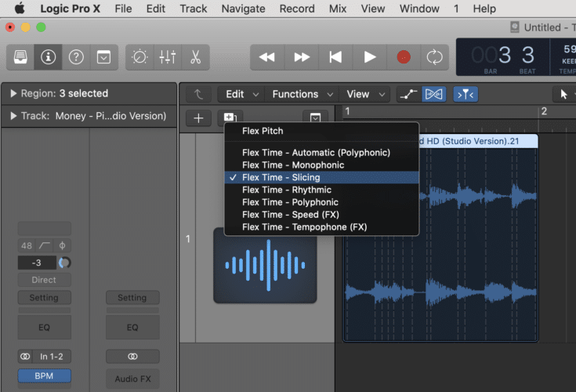Open EQ on left channel strip

click(44, 328)
